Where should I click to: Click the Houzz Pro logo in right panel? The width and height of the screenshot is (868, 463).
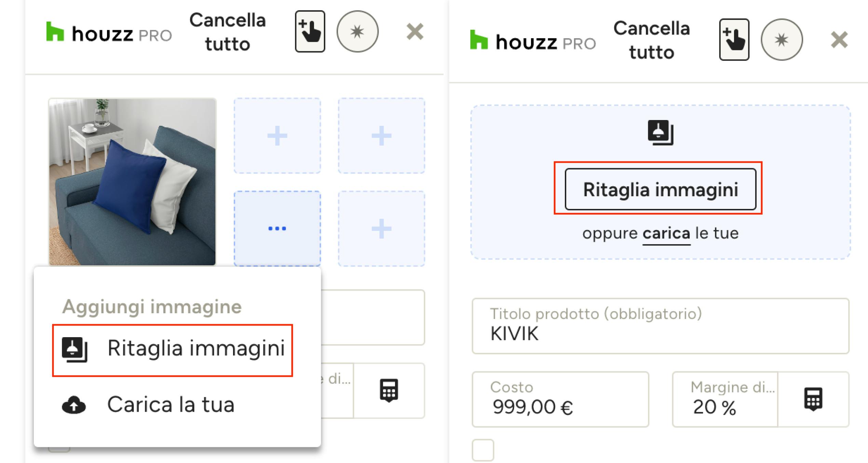click(533, 41)
